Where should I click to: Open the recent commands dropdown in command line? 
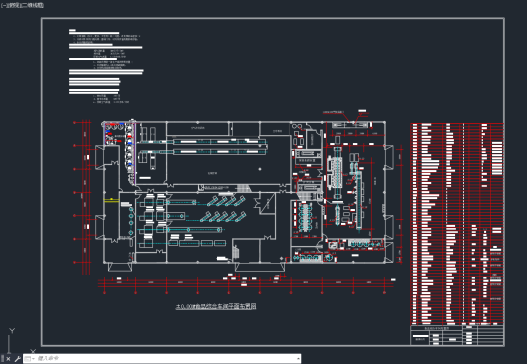[29, 359]
